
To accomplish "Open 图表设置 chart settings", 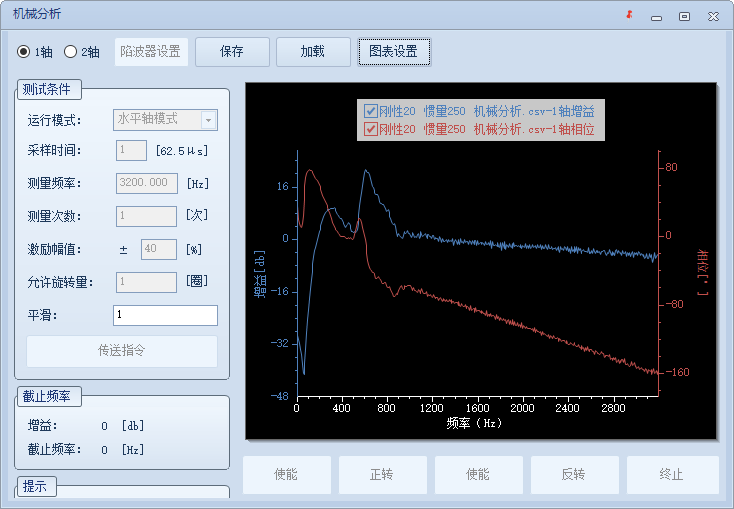I will click(x=394, y=52).
